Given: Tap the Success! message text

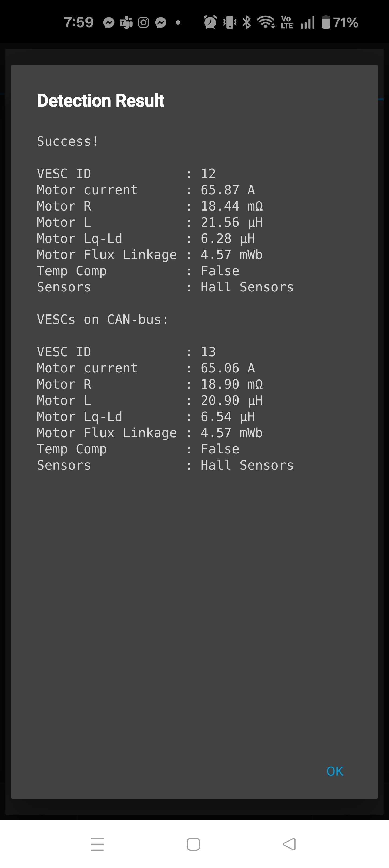Looking at the screenshot, I should pos(68,141).
